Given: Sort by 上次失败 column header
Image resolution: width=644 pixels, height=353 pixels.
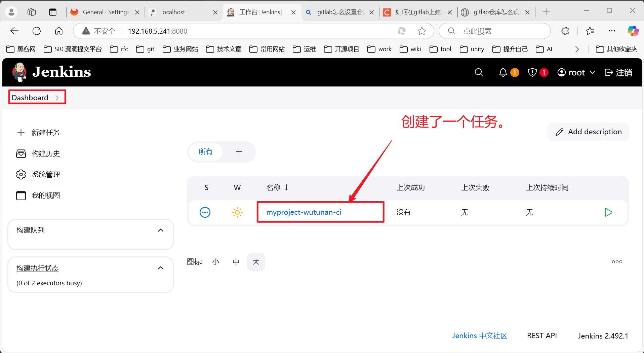Looking at the screenshot, I should [x=475, y=188].
